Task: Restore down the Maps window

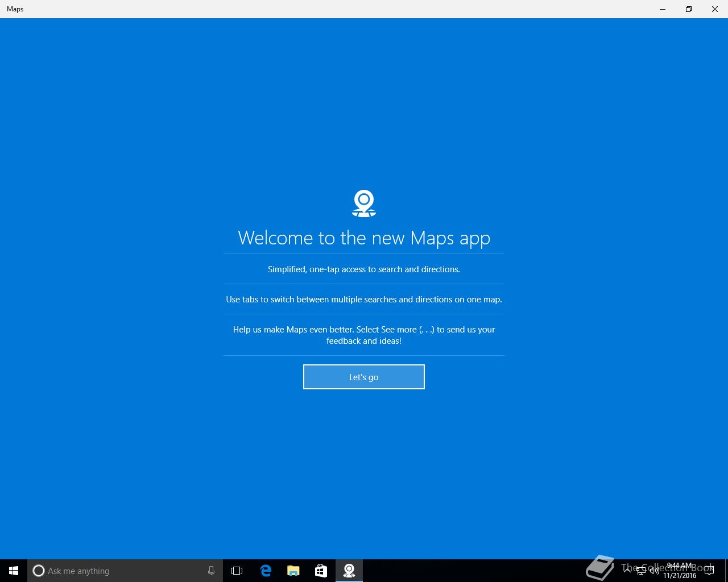Action: click(x=689, y=9)
